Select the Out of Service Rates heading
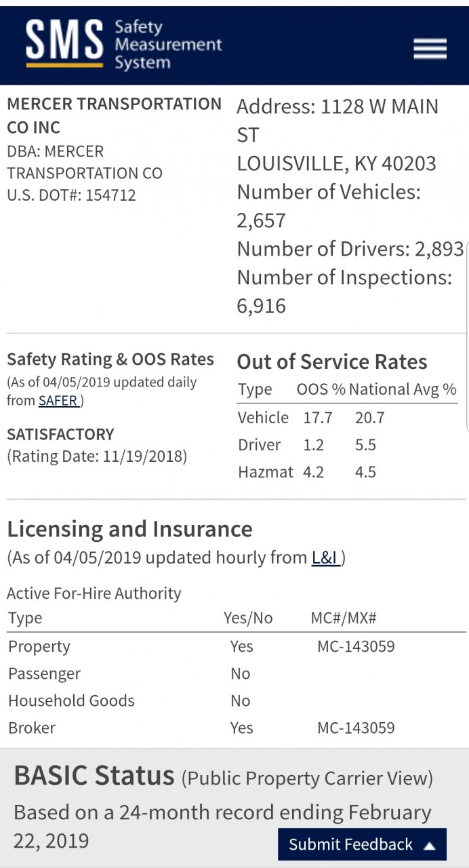The image size is (469, 868). point(332,361)
